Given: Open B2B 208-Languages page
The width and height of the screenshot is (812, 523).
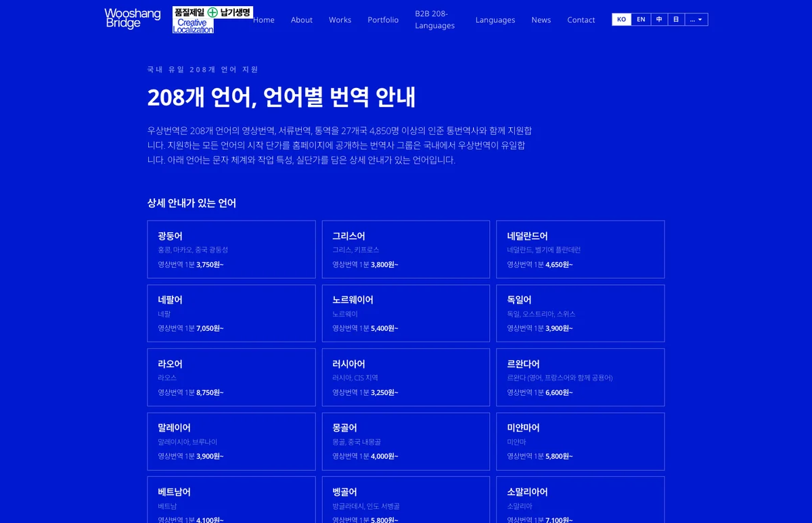Looking at the screenshot, I should click(x=435, y=20).
